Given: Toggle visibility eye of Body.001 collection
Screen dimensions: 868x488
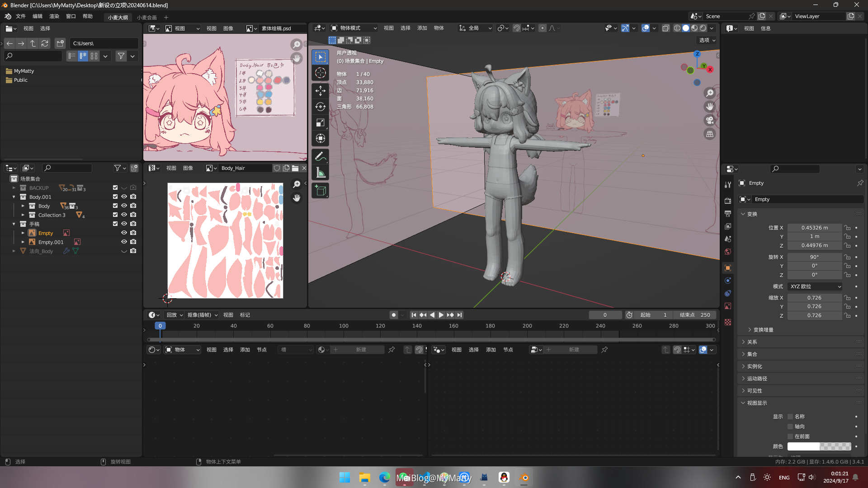Looking at the screenshot, I should pyautogui.click(x=124, y=197).
